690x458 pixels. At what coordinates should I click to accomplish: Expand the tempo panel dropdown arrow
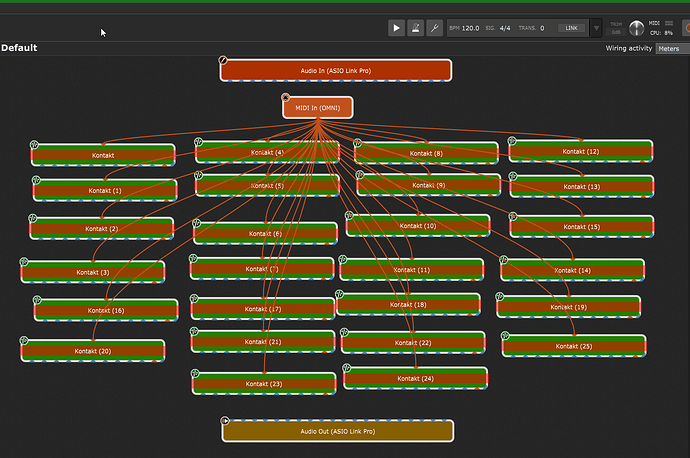click(x=596, y=28)
